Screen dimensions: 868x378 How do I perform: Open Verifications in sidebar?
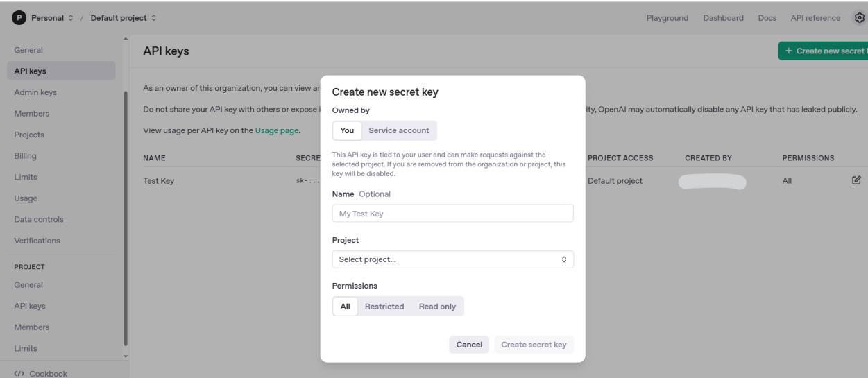click(61, 241)
